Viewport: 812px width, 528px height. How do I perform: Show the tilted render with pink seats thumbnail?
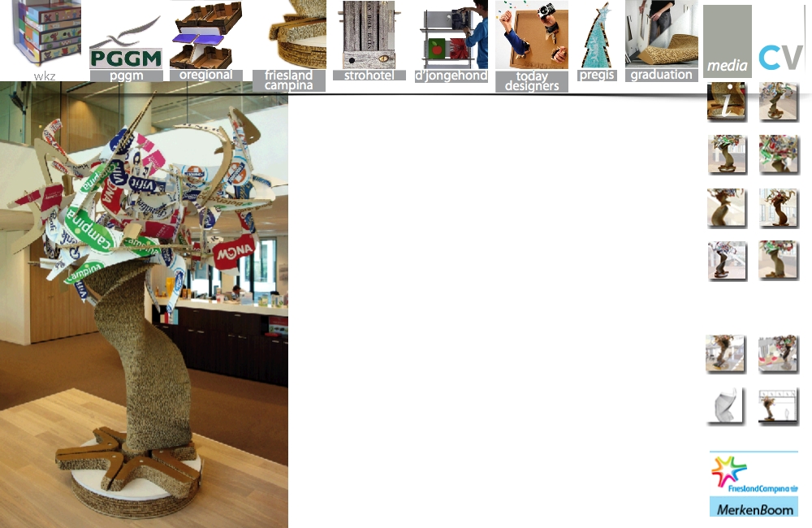(778, 353)
